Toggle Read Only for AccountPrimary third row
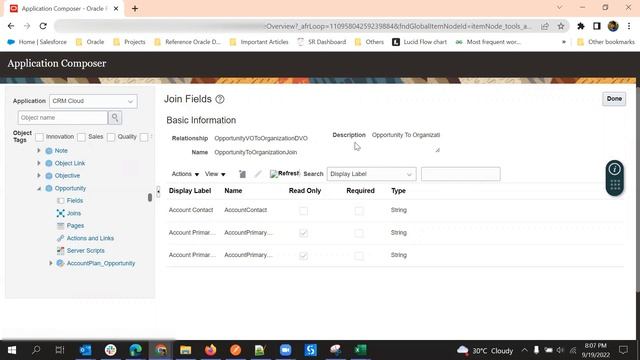The image size is (640, 360). click(x=303, y=256)
